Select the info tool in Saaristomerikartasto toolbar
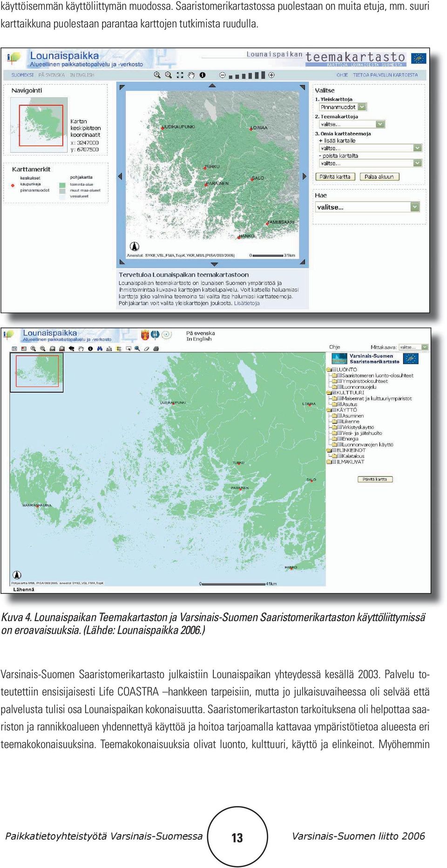This screenshot has width=447, height=868. (x=90, y=349)
